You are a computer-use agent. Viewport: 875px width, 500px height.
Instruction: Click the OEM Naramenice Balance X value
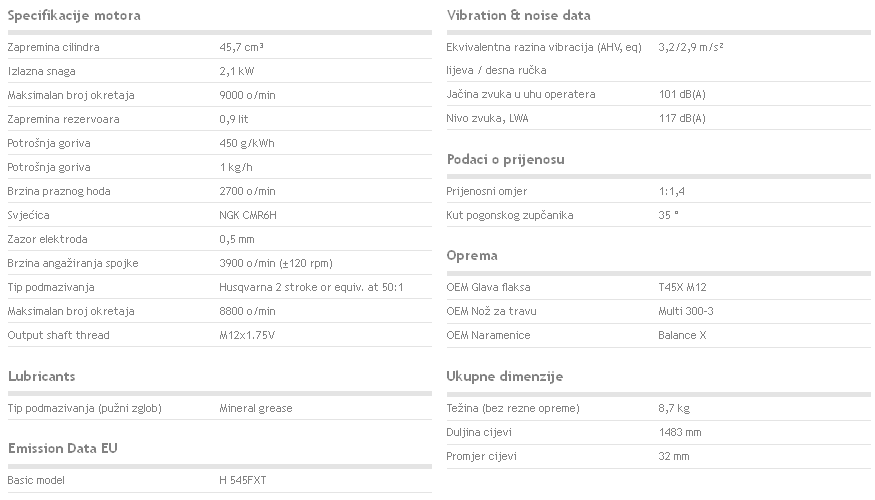(682, 335)
